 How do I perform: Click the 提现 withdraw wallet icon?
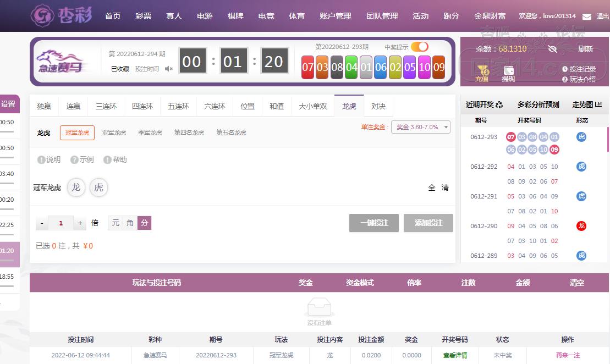(x=508, y=71)
